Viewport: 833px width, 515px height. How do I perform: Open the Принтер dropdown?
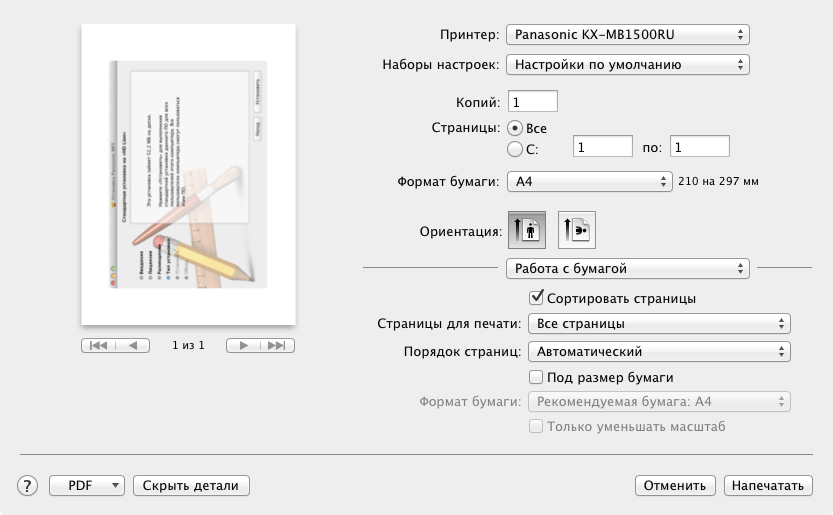point(628,35)
